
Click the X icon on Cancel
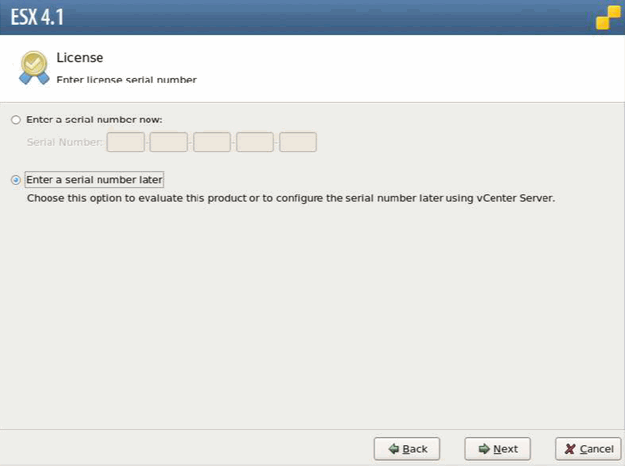570,449
